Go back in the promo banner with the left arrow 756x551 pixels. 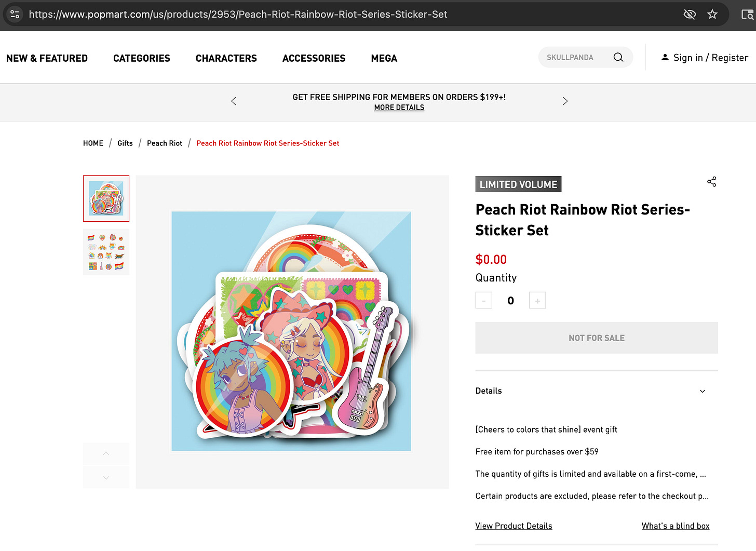[x=233, y=101]
